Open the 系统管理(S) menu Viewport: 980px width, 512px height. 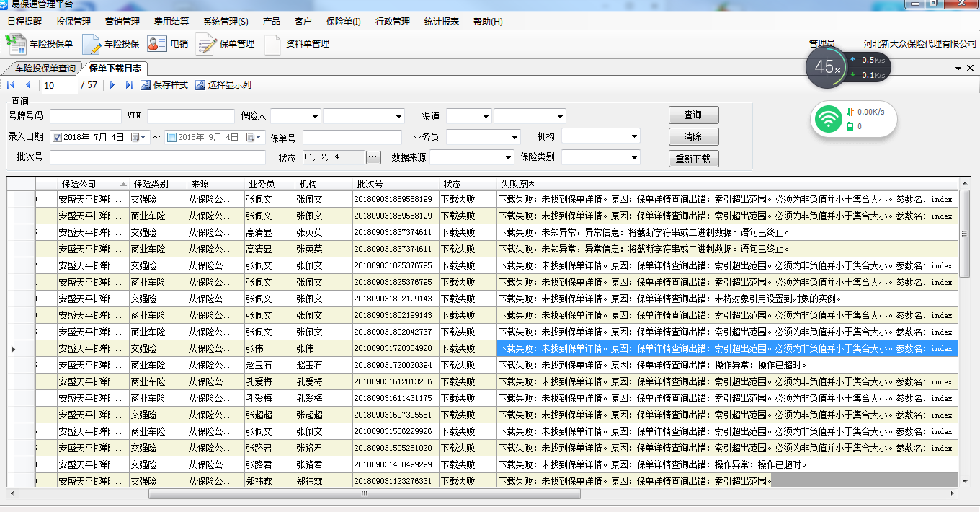[225, 22]
